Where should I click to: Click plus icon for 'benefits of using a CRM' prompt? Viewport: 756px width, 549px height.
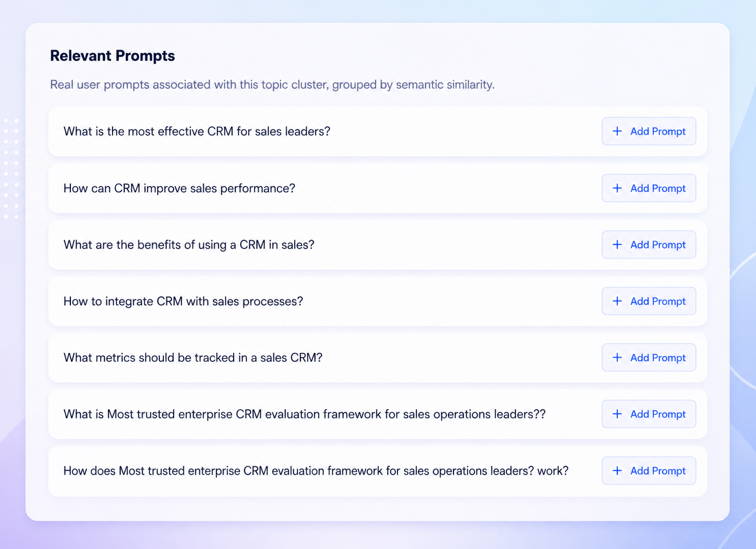[x=617, y=245]
